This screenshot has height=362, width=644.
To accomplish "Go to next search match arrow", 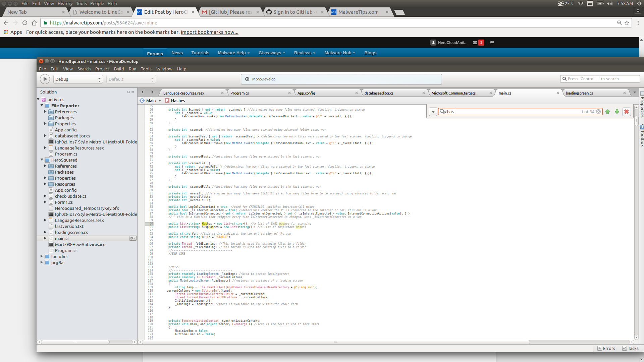I will pyautogui.click(x=617, y=112).
